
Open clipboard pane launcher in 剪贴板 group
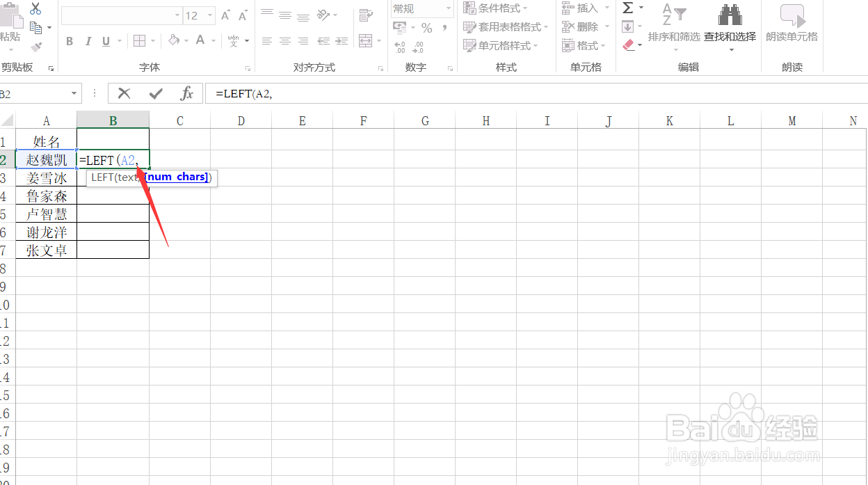51,69
